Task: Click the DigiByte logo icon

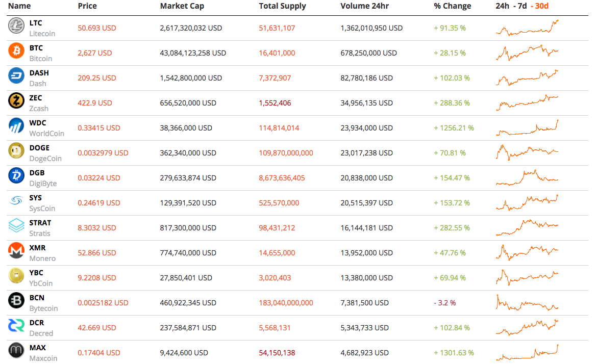Action: click(16, 176)
